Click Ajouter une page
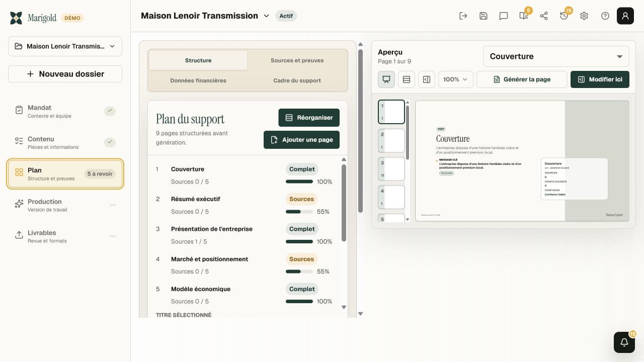Screen dimensions: 644x362 (301, 140)
